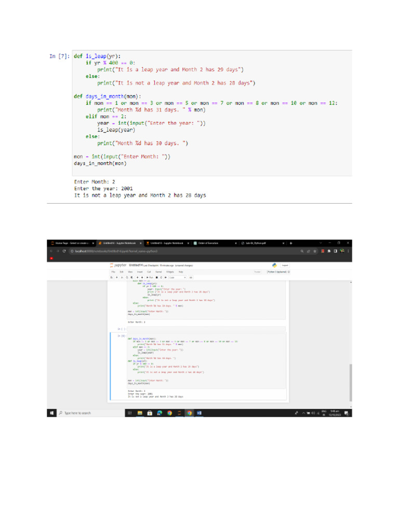Switch to Lab-04_Python.pdf tab
This screenshot has height=532, width=399.
(262, 243)
